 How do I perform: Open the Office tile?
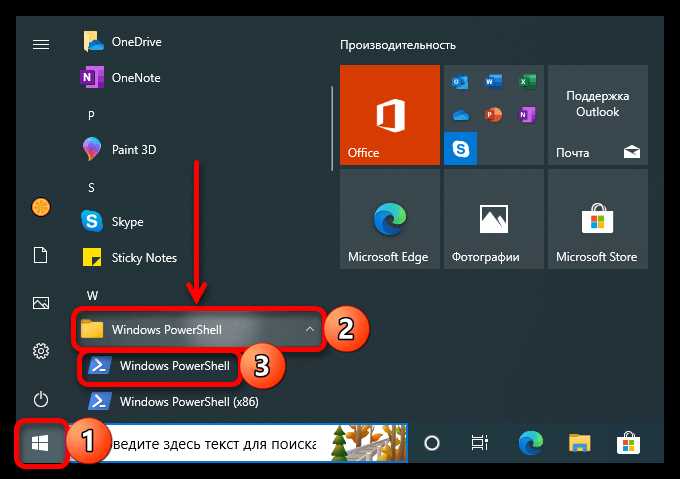click(390, 115)
